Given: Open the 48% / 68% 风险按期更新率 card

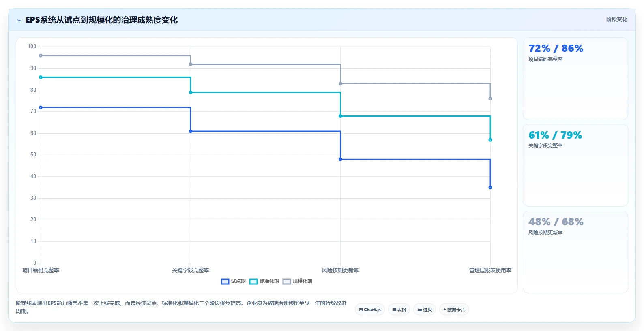Looking at the screenshot, I should coord(575,252).
